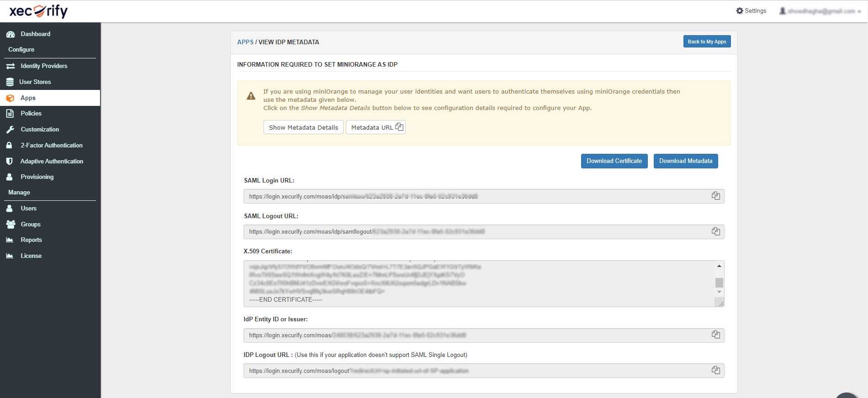This screenshot has height=398, width=868.
Task: Copy the SAML Logout URL
Action: click(716, 231)
